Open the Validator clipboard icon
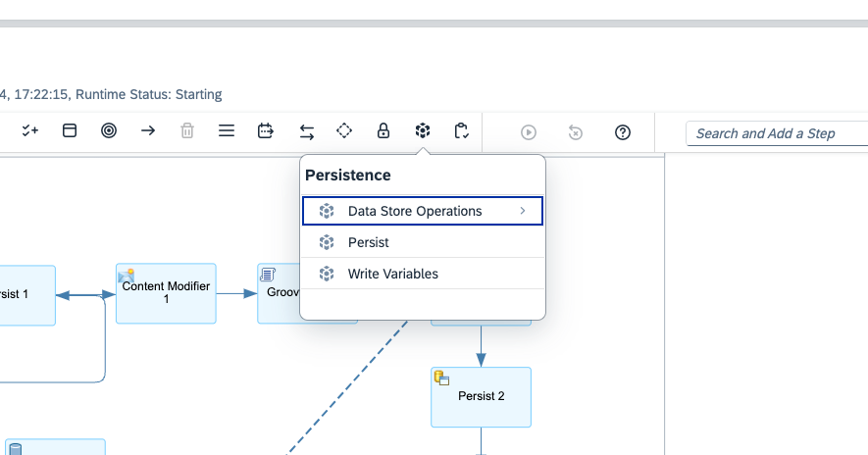This screenshot has height=455, width=868. pyautogui.click(x=462, y=131)
